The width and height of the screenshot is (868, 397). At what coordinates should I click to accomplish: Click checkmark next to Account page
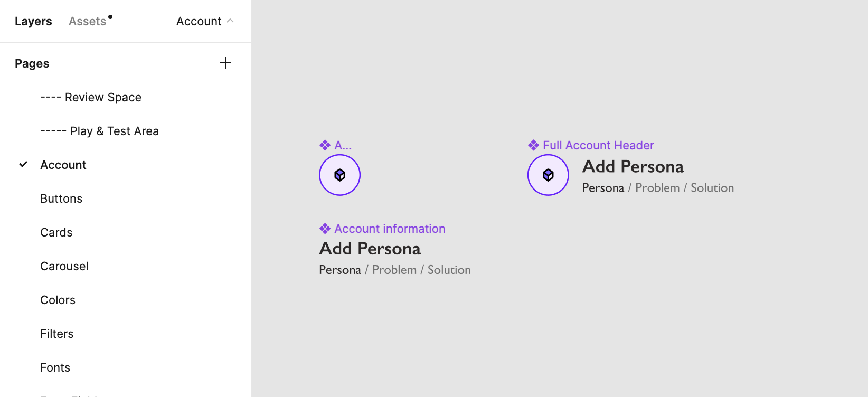coord(23,165)
